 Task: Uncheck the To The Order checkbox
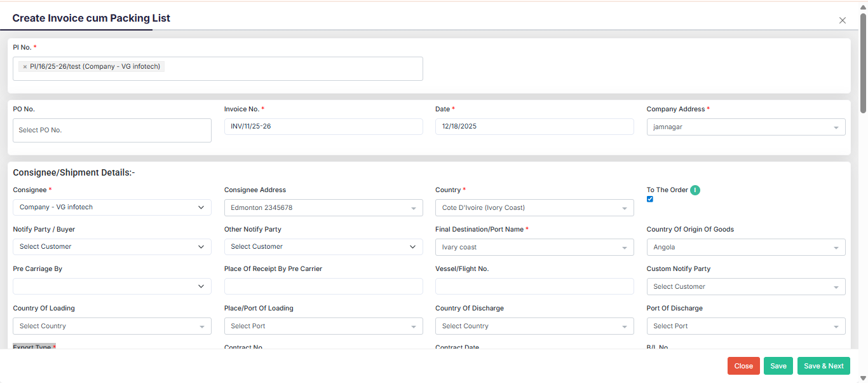click(x=650, y=199)
